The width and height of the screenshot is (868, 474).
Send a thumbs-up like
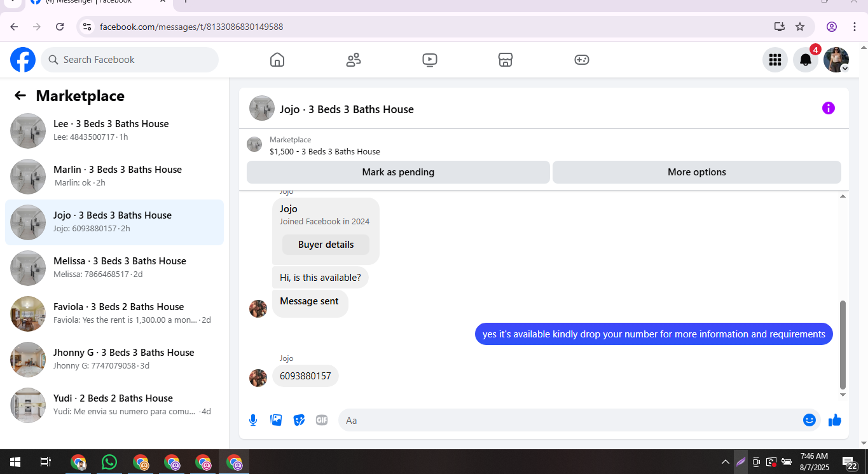coord(835,420)
